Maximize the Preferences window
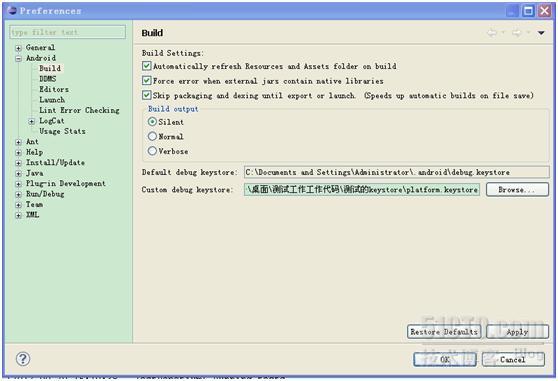Image resolution: width=558 pixels, height=381 pixels. [x=528, y=11]
